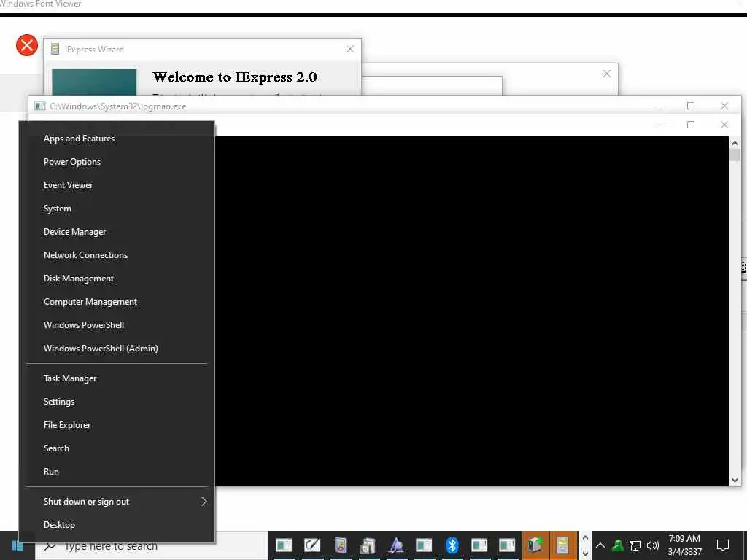Click the red error X icon
This screenshot has width=747, height=560.
point(27,45)
